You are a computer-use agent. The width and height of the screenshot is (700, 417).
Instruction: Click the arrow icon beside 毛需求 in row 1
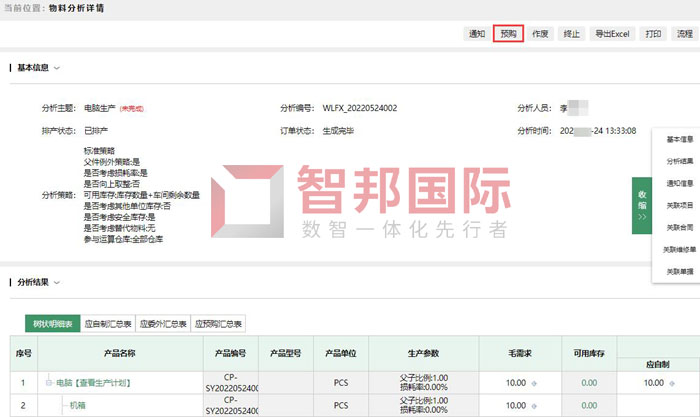pos(535,382)
